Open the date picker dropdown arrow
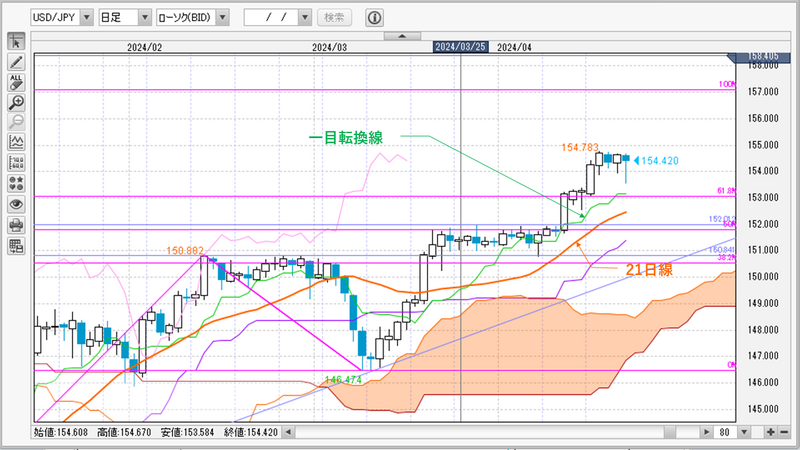This screenshot has height=450, width=800. 305,17
